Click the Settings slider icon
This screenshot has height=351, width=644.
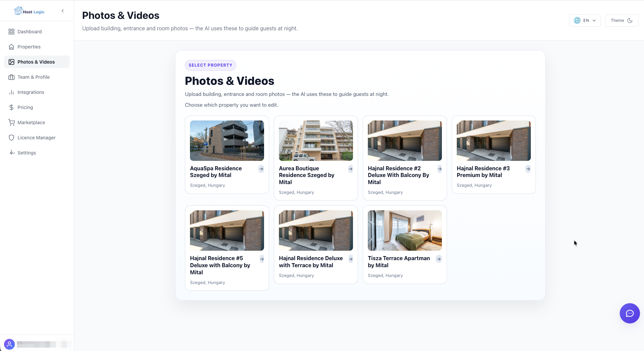(x=11, y=153)
